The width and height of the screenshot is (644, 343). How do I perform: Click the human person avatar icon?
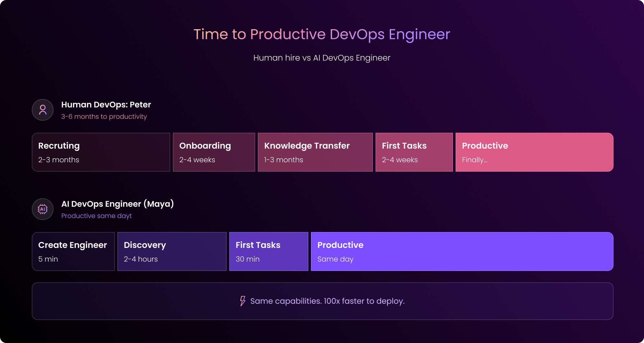(x=42, y=110)
